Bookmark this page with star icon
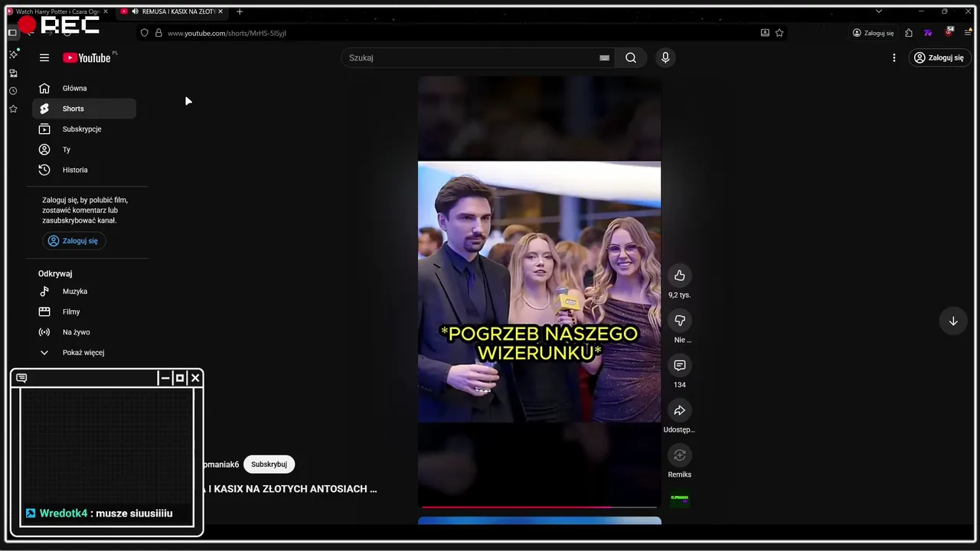The width and height of the screenshot is (980, 551). [x=779, y=33]
